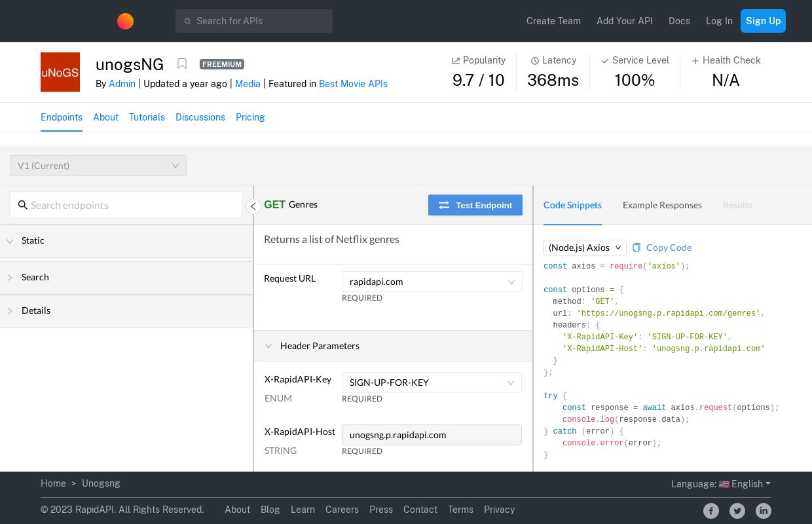Open the LinkedIn footer icon
This screenshot has height=524, width=812.
[764, 511]
